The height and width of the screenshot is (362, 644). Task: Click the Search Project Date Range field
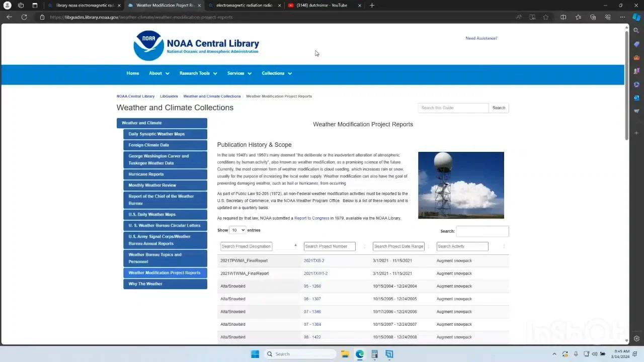398,246
